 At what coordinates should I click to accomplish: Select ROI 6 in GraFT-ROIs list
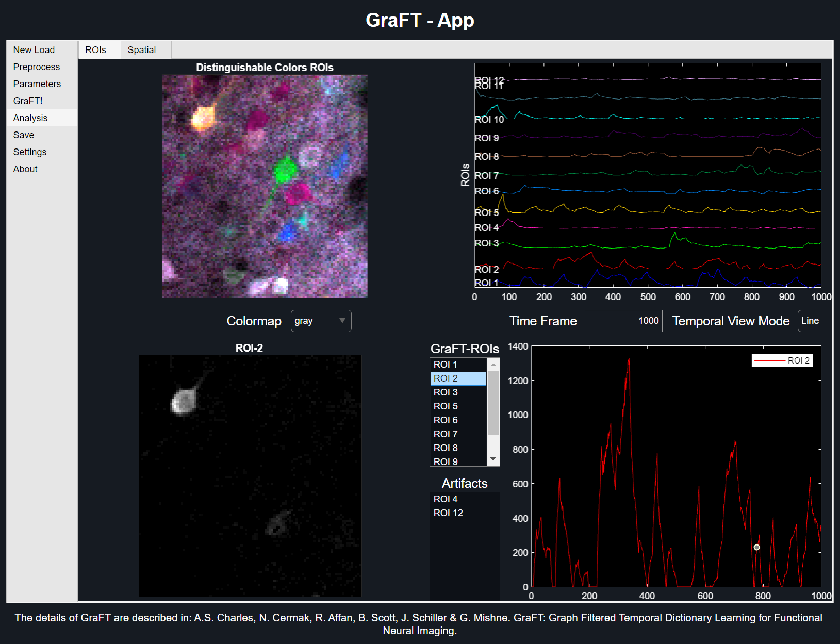(458, 420)
